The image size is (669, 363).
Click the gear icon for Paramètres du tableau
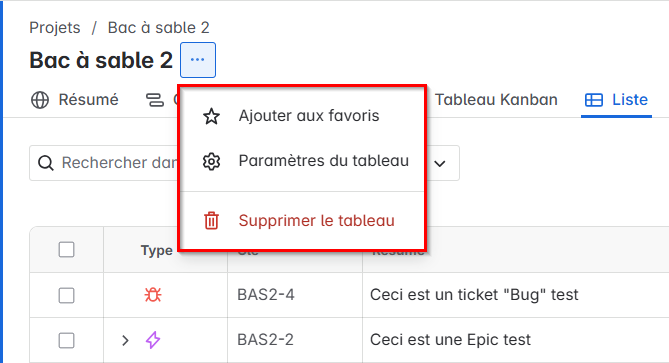(211, 161)
